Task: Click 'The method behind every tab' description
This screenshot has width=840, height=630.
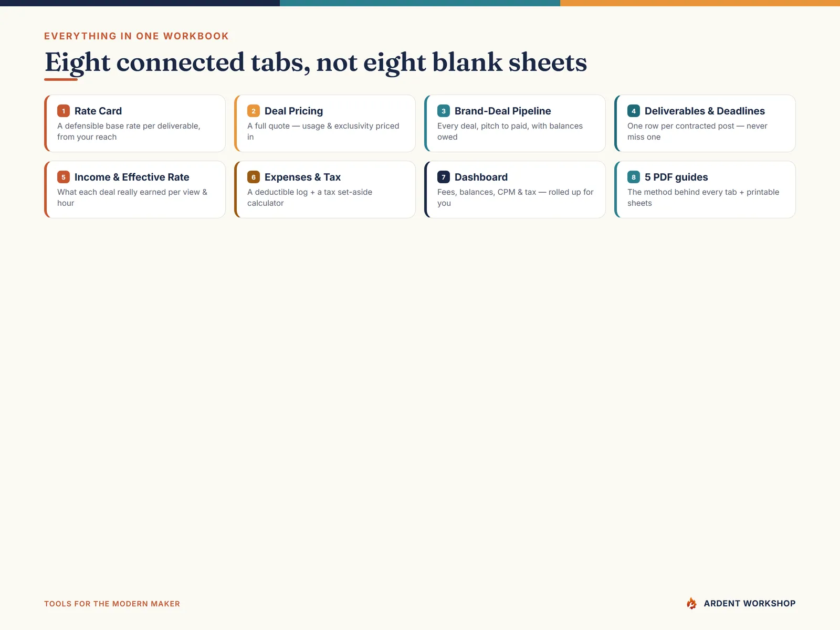Action: click(703, 197)
